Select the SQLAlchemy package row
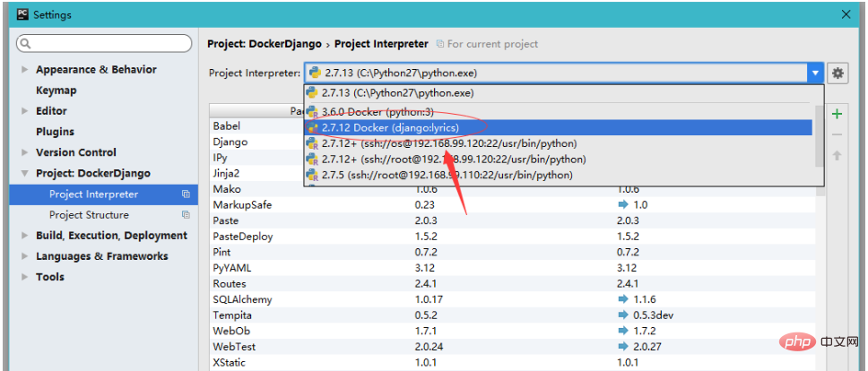This screenshot has width=868, height=371. point(512,299)
